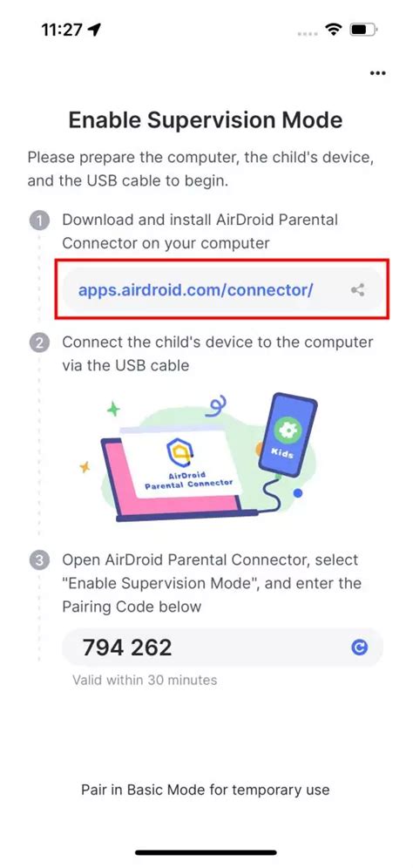Tap the battery indicator icon
This screenshot has height=868, width=413.
click(363, 31)
